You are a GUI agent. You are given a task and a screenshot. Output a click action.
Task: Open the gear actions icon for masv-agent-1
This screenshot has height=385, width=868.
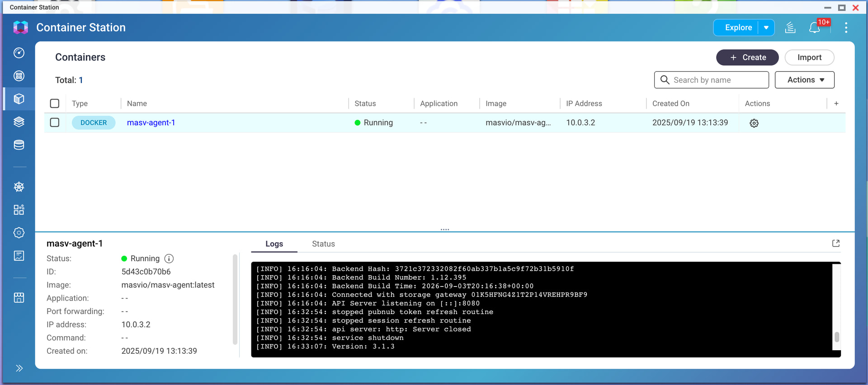click(x=754, y=123)
